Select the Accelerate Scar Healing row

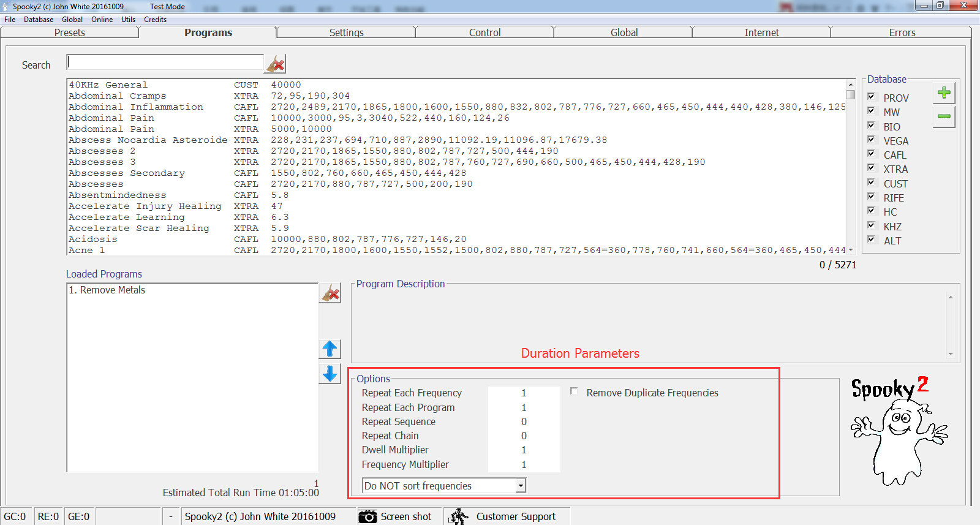tap(456, 228)
